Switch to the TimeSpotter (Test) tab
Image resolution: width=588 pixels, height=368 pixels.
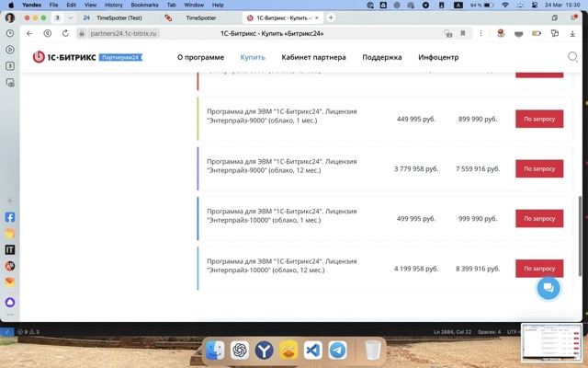(119, 17)
